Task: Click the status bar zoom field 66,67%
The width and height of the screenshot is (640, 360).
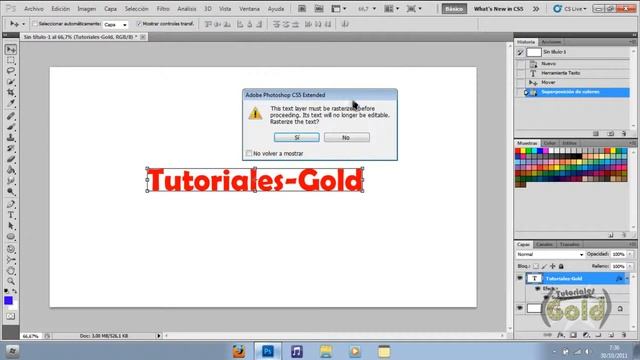Action: (x=30, y=336)
